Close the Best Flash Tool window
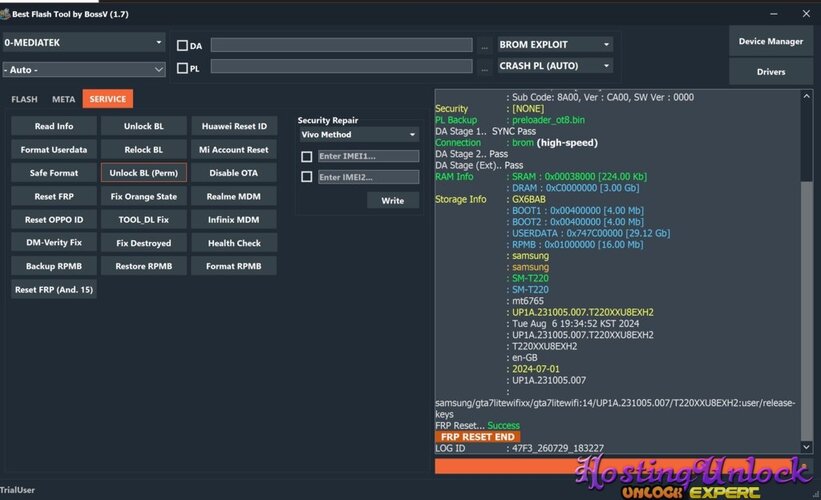 click(x=806, y=14)
